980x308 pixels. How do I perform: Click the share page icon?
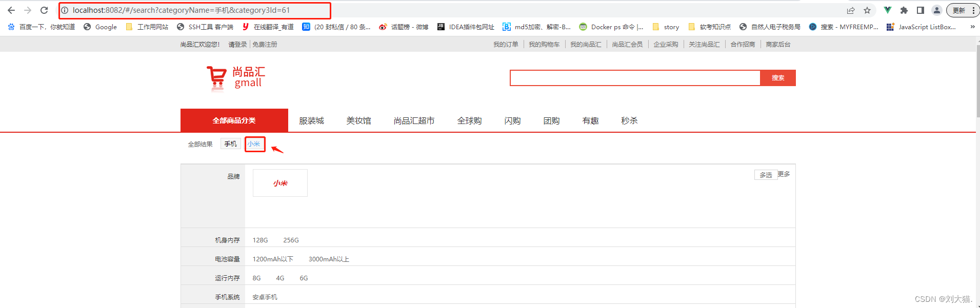coord(851,10)
